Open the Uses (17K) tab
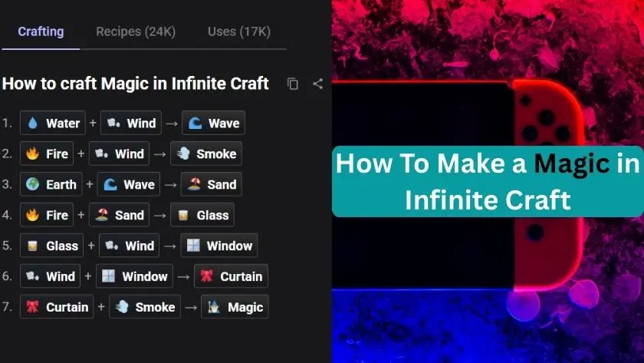Viewport: 644px width, 363px height. click(x=239, y=31)
